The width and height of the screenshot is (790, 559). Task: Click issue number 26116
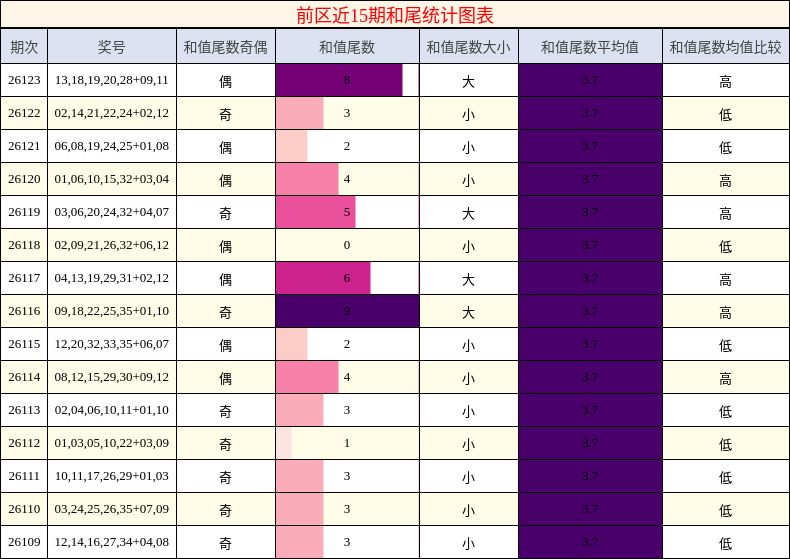(24, 311)
